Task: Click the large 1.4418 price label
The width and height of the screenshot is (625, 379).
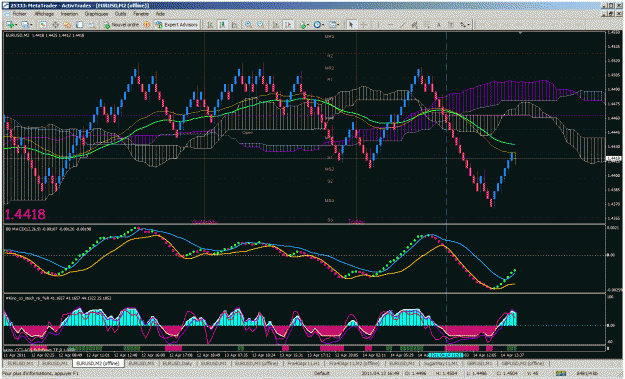Action: click(25, 214)
